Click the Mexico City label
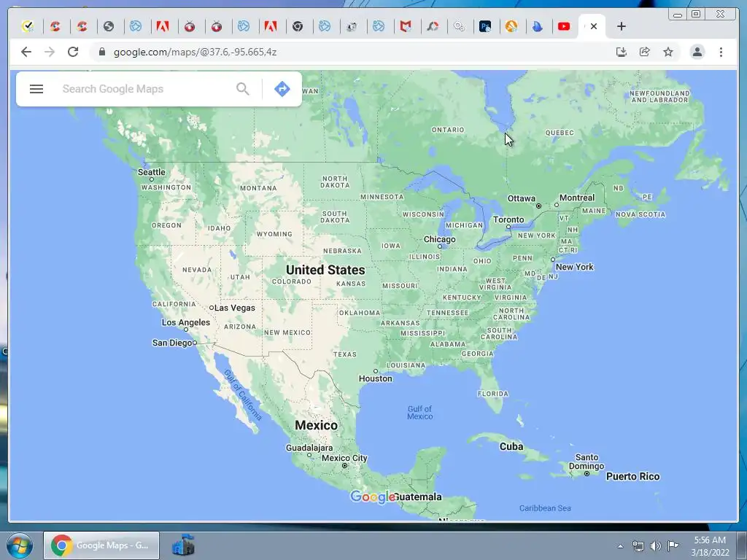This screenshot has height=560, width=747. point(344,458)
